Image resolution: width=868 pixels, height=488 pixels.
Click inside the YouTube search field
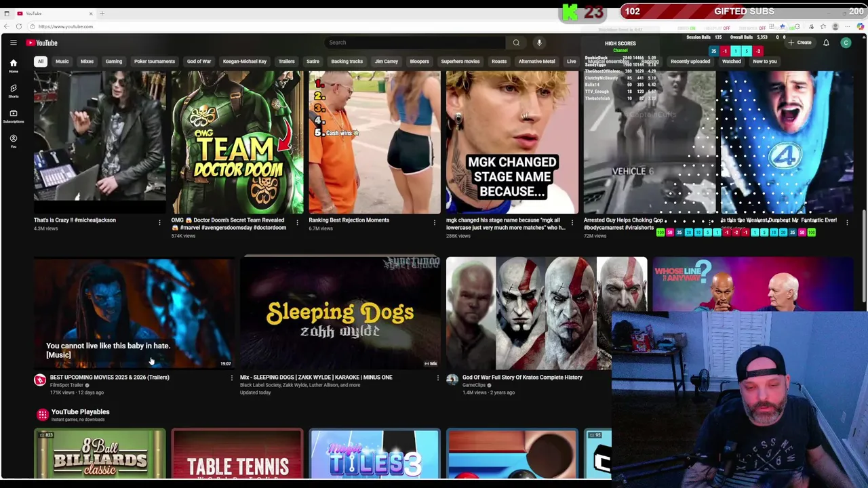click(x=414, y=43)
